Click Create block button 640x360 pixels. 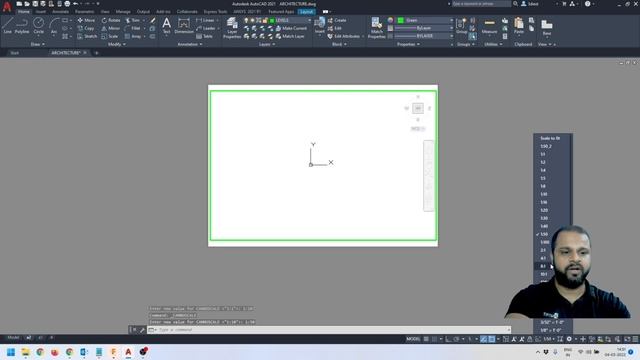(x=337, y=20)
